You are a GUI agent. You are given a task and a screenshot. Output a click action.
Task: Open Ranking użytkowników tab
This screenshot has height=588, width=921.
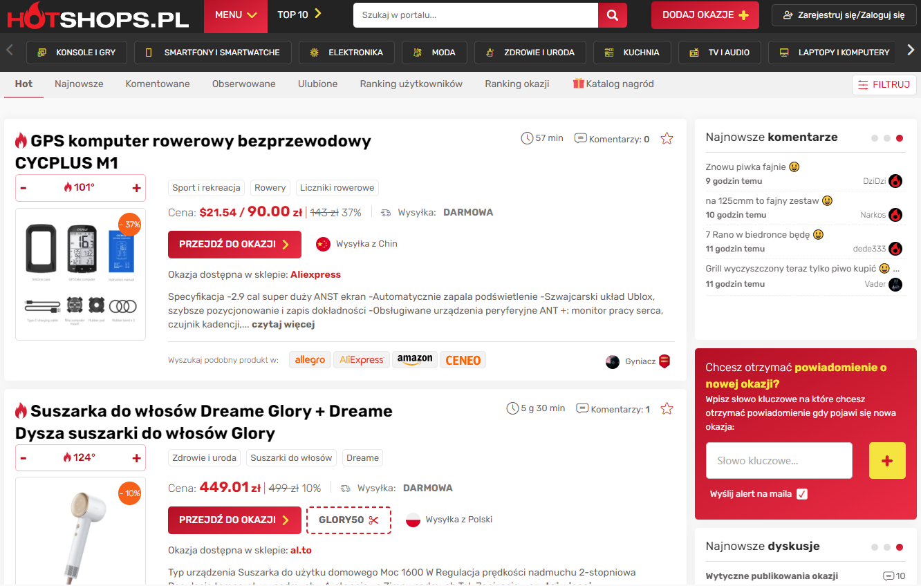[411, 84]
